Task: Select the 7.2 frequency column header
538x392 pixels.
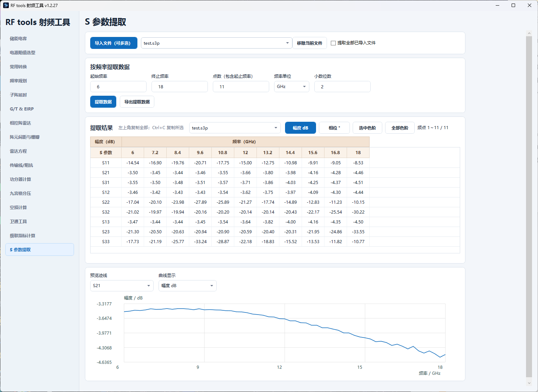Action: click(155, 152)
